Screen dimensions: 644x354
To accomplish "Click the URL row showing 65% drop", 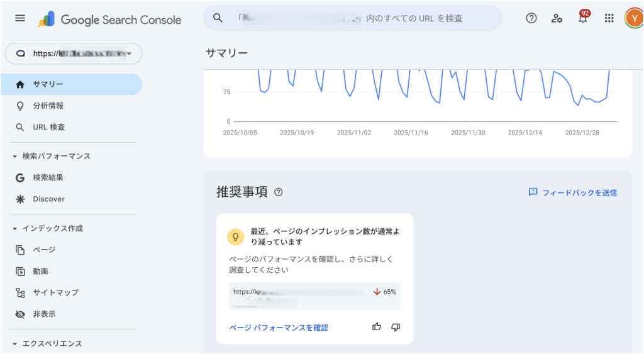I will coord(314,296).
